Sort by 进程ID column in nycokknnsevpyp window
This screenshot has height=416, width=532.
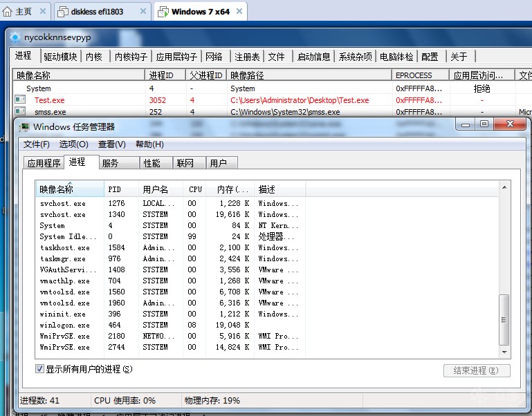(x=165, y=75)
